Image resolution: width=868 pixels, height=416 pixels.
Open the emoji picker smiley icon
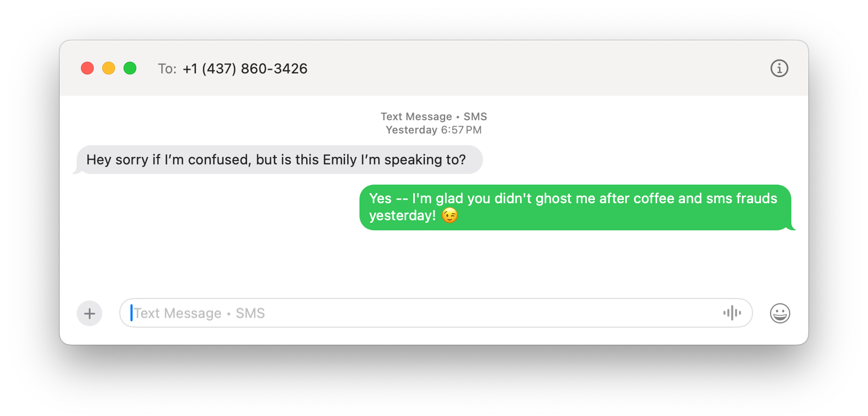pos(780,313)
